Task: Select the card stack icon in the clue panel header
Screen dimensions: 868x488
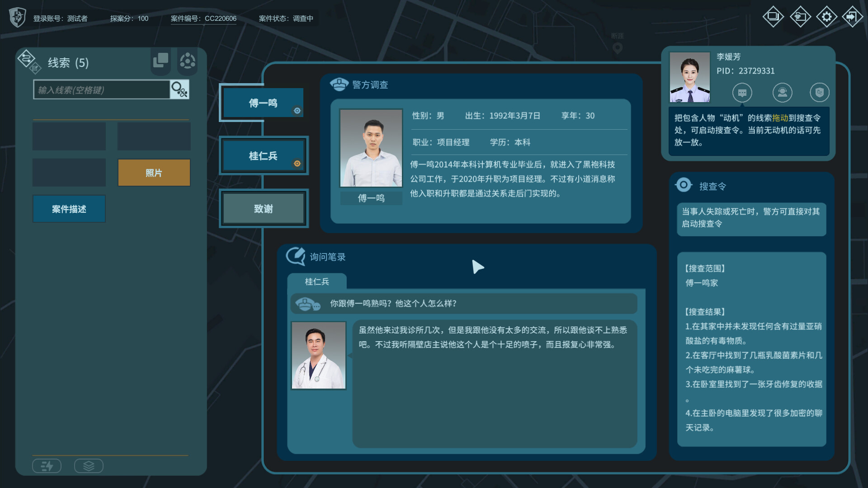Action: click(x=160, y=61)
